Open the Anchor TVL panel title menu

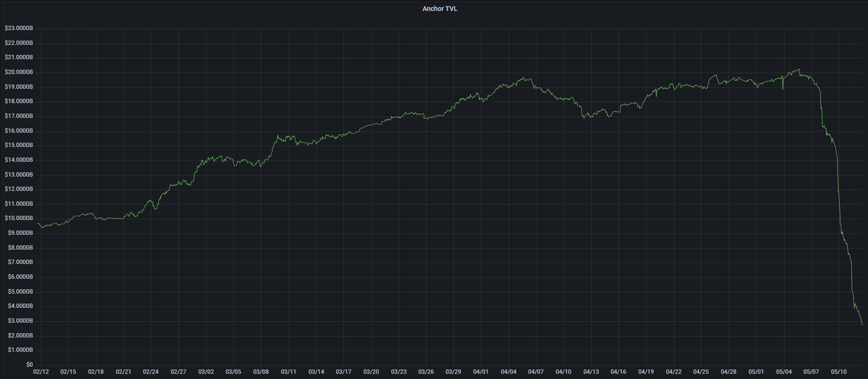(x=439, y=9)
